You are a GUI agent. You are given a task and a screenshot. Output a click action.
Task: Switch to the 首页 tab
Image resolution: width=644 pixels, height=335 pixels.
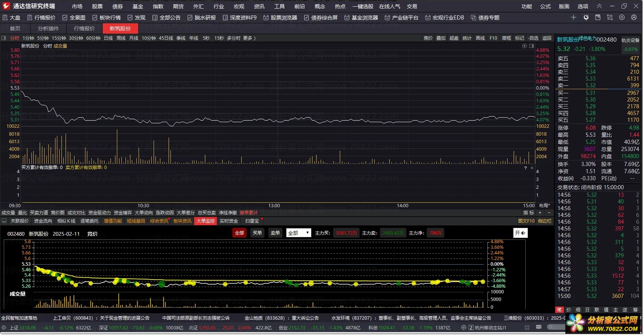pyautogui.click(x=15, y=28)
